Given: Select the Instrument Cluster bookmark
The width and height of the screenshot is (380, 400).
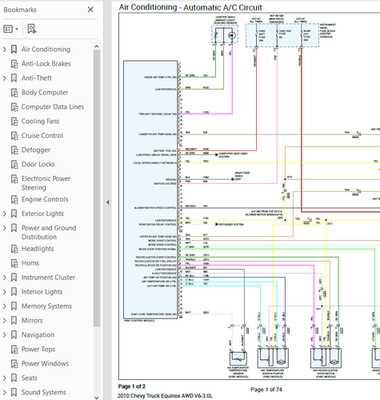Looking at the screenshot, I should 48,277.
